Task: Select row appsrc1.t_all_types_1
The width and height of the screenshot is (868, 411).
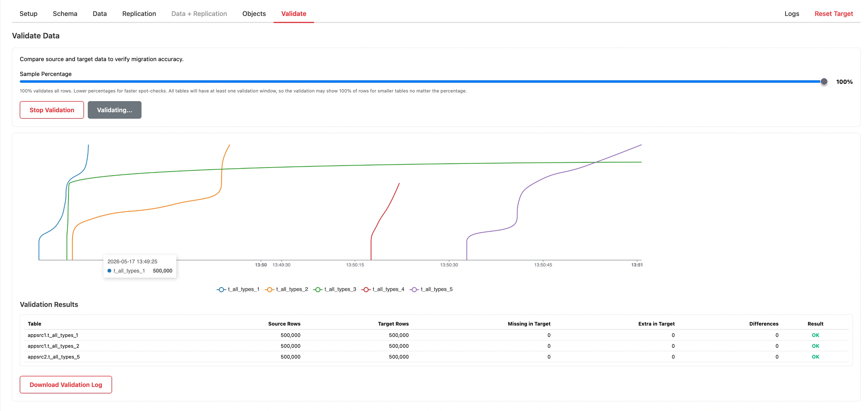Action: [x=436, y=335]
